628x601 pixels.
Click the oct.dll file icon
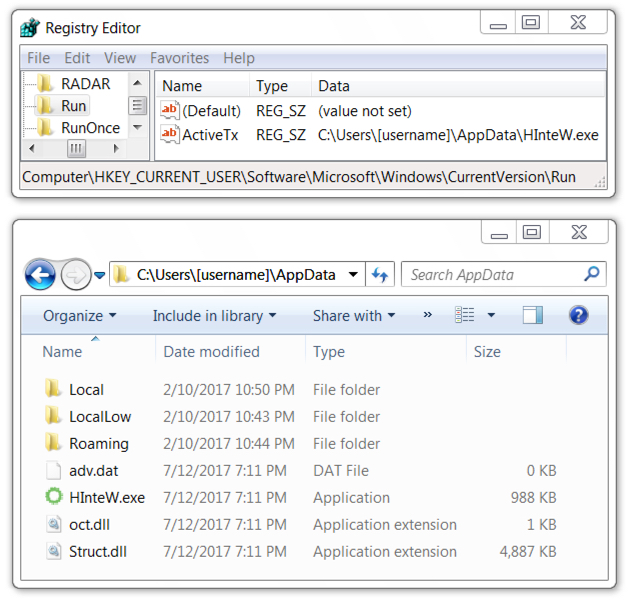point(54,524)
